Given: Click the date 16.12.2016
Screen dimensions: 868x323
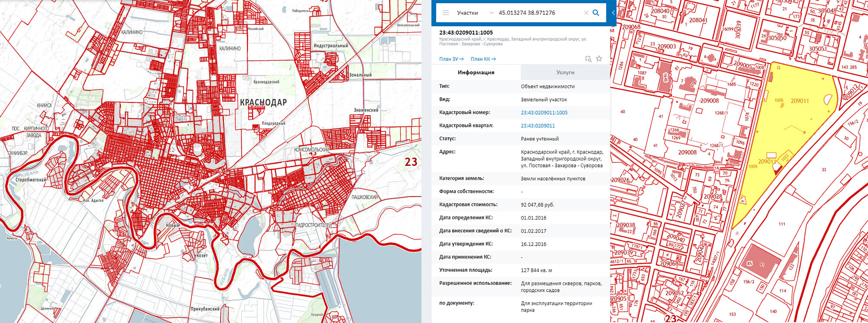Looking at the screenshot, I should (x=533, y=244).
